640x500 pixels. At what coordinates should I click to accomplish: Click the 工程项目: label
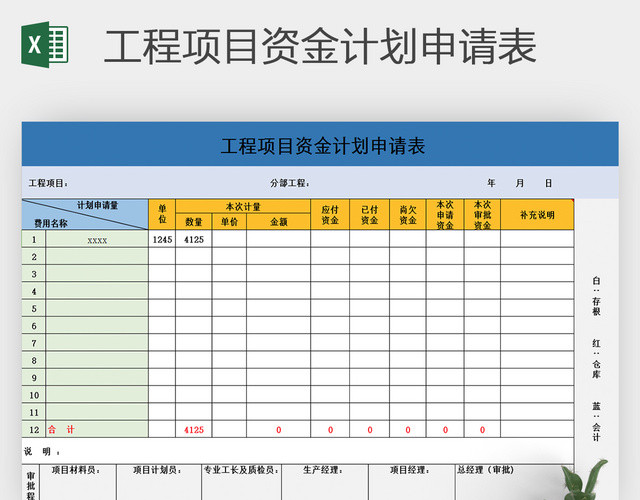click(48, 183)
